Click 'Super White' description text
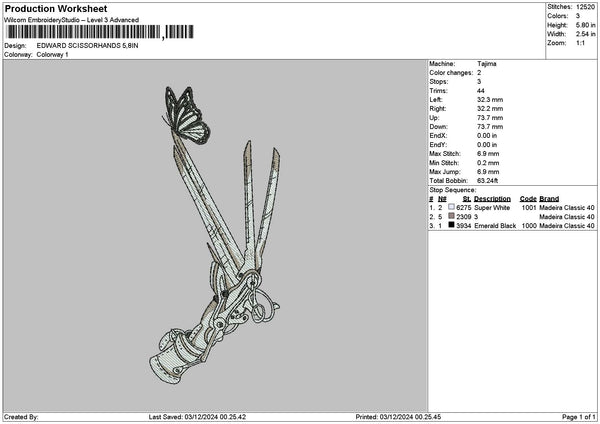 tap(492, 208)
